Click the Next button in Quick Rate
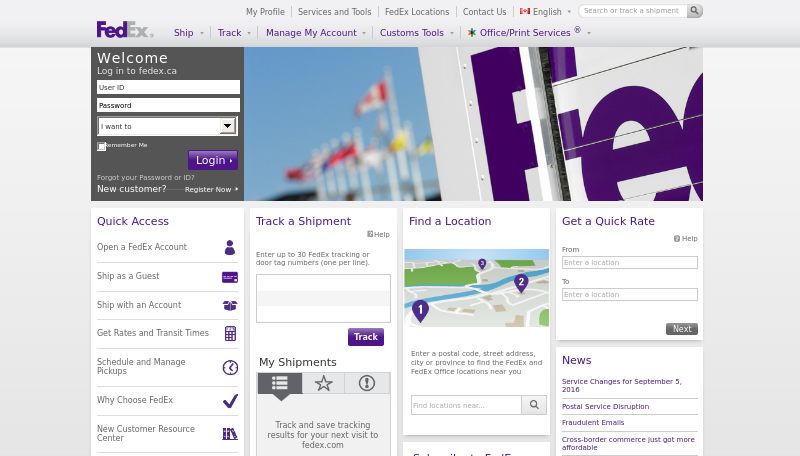 (x=682, y=329)
